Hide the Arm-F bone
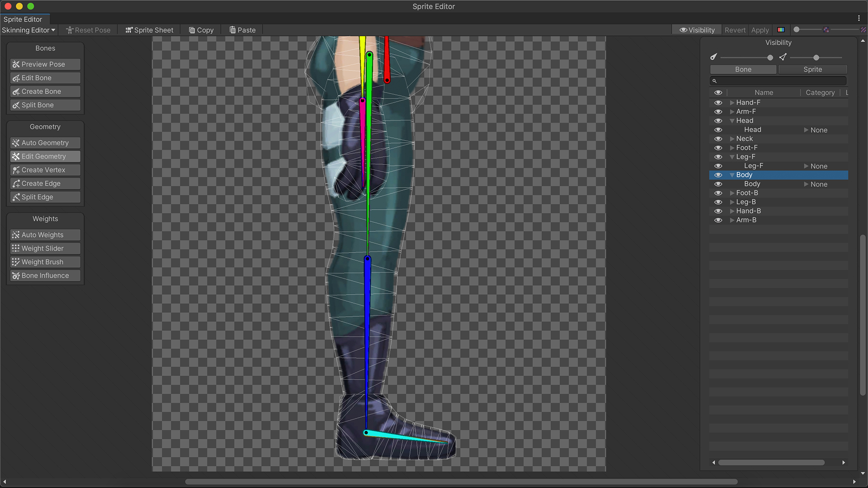The height and width of the screenshot is (488, 868). coord(718,112)
